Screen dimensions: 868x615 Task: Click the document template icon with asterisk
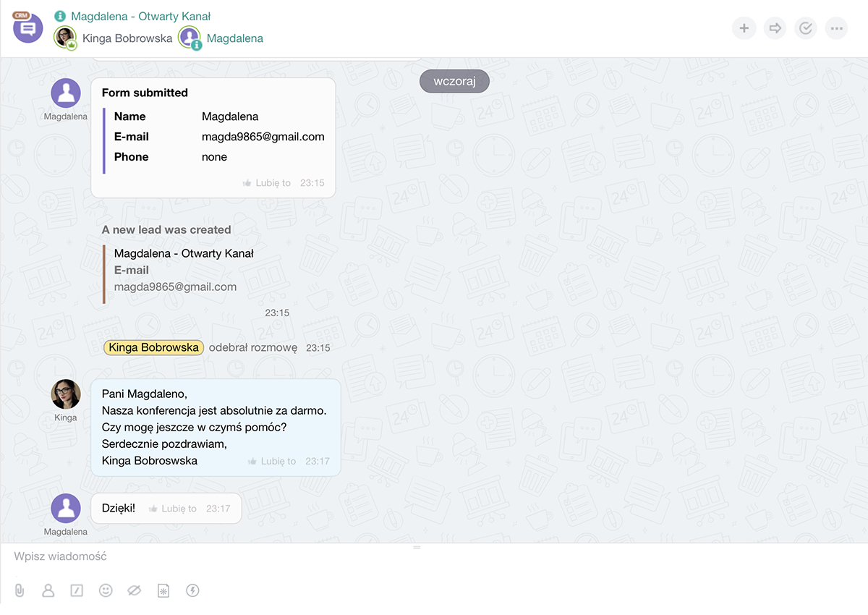coord(163,590)
